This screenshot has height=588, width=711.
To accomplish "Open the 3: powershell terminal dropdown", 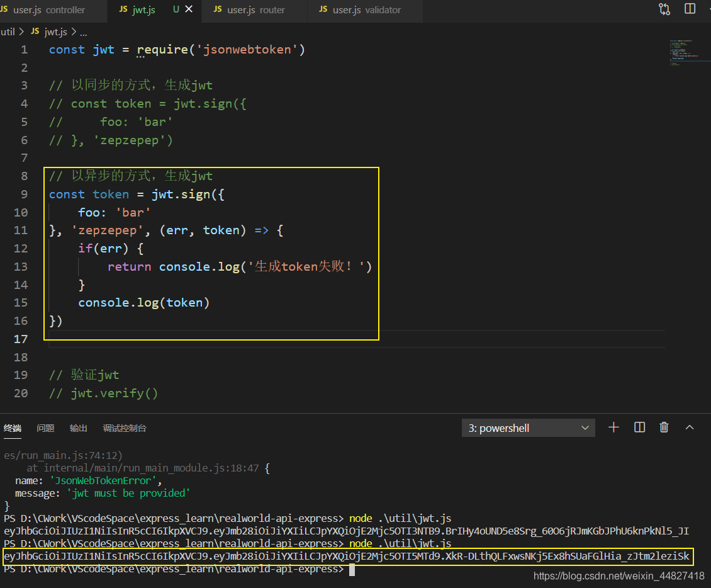I will point(529,428).
